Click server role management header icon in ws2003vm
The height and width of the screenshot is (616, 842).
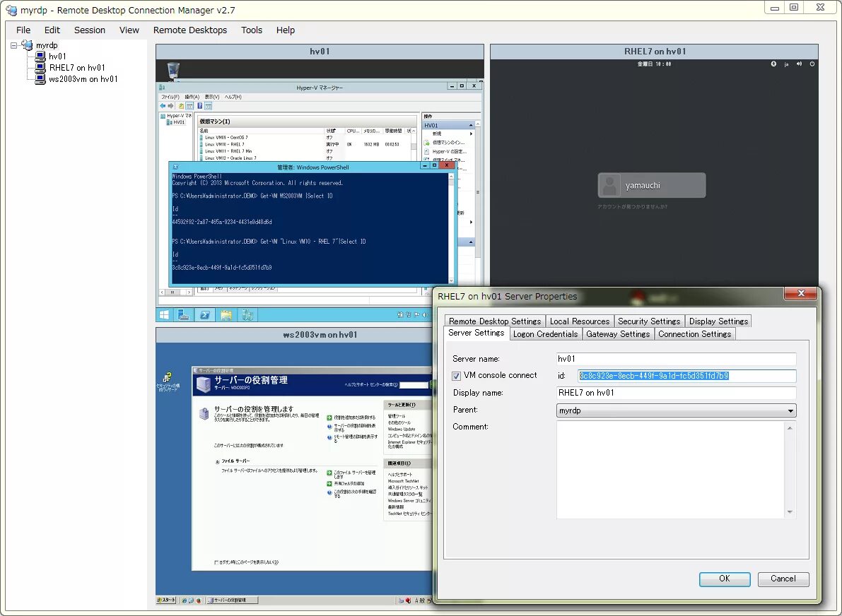[204, 383]
